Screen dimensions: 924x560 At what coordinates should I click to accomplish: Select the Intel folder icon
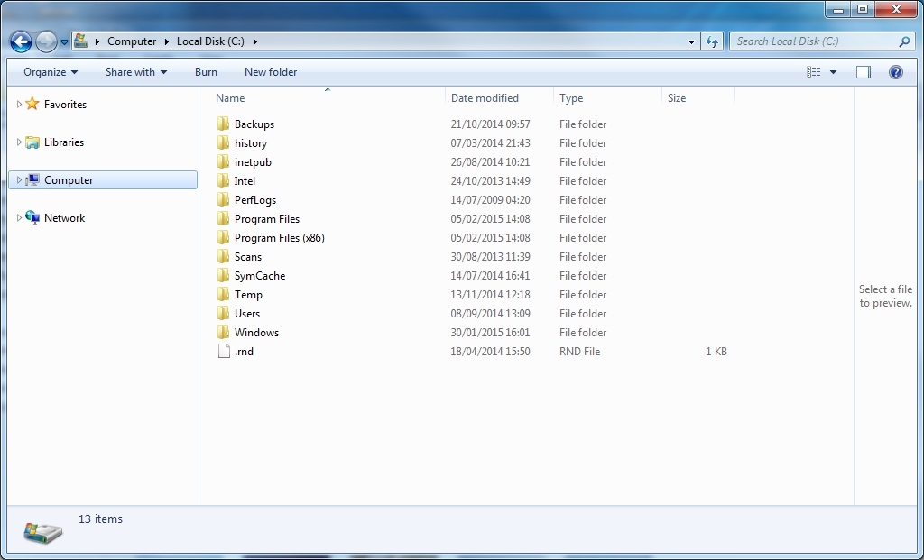[x=224, y=180]
